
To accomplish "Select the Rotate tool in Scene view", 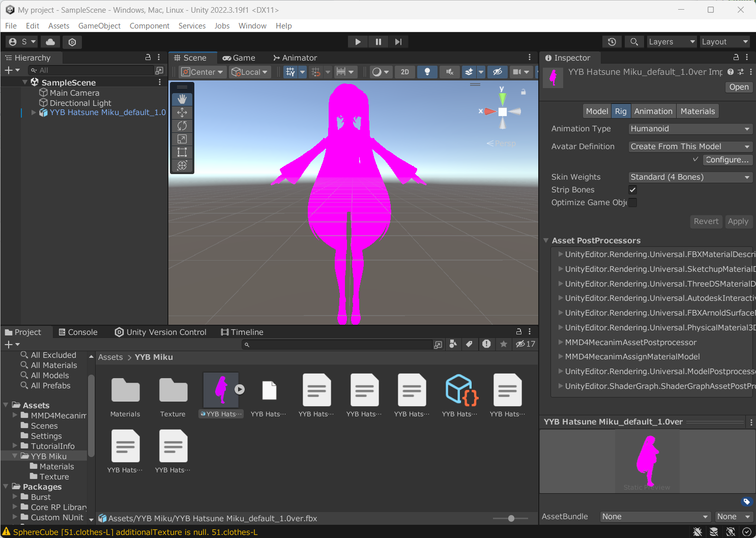I will tap(182, 125).
